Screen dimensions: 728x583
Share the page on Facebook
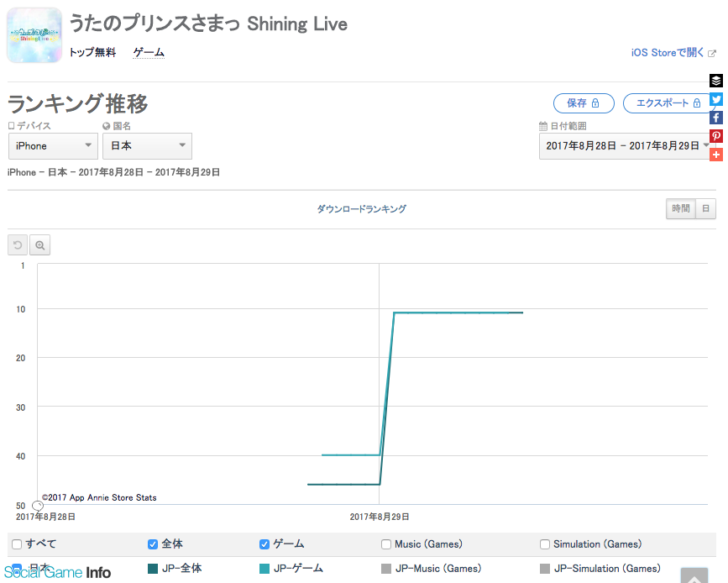[x=716, y=118]
